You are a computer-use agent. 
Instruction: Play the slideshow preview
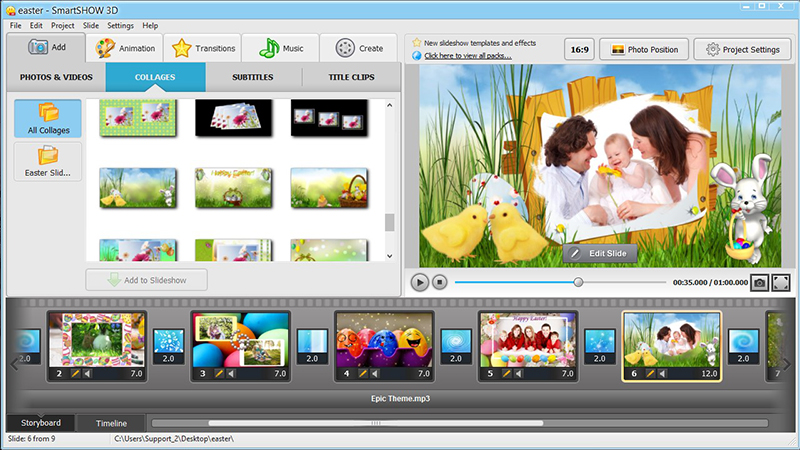419,282
